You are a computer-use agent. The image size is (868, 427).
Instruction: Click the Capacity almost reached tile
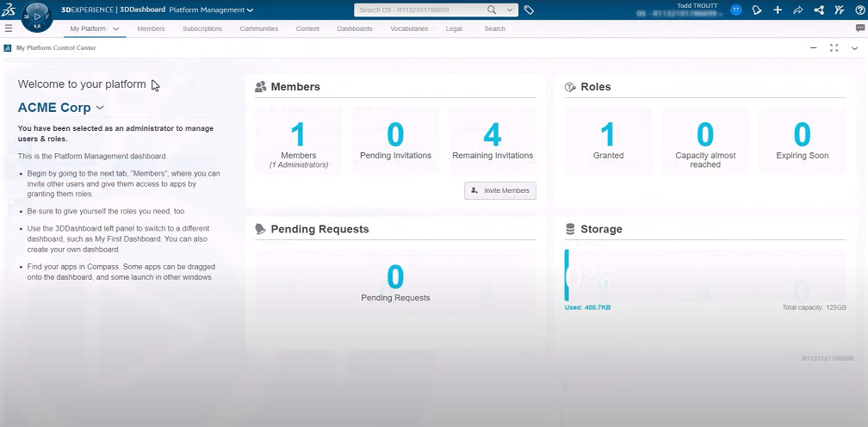pos(705,141)
